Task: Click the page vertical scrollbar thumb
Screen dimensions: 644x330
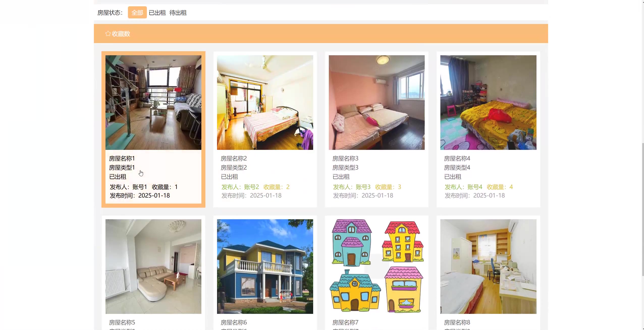Action: (642, 209)
